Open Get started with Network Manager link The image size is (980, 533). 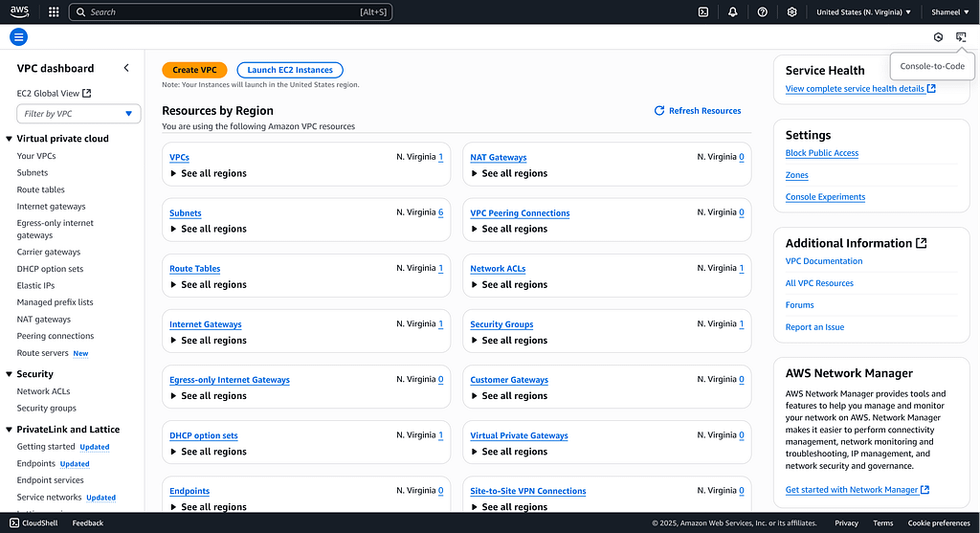click(857, 490)
